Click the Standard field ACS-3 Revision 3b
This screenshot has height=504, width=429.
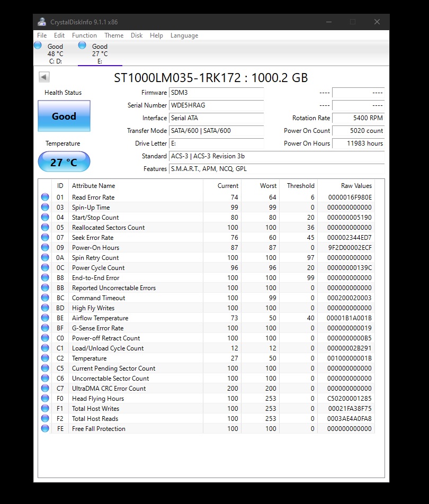pos(276,156)
